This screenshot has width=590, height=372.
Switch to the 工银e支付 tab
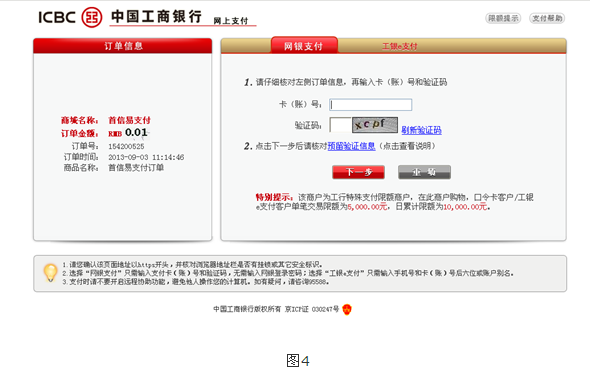pos(400,46)
